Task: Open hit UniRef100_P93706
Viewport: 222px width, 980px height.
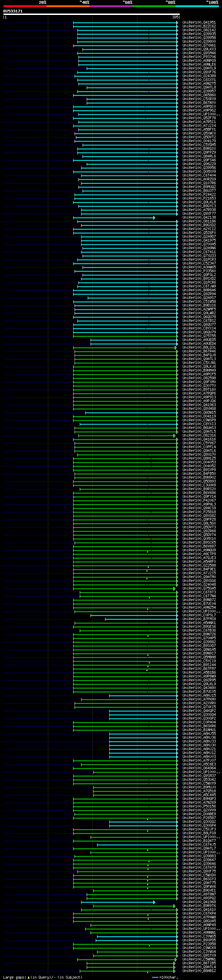Action: tap(199, 57)
